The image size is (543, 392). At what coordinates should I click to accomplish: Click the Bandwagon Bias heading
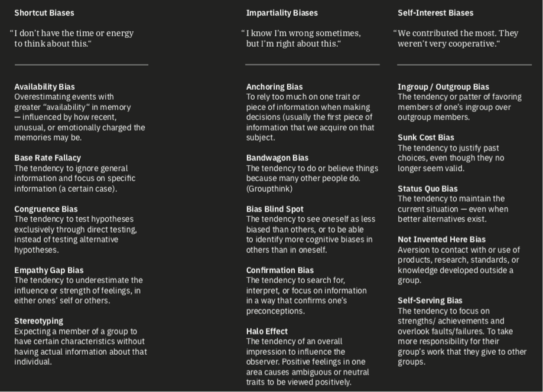click(277, 158)
